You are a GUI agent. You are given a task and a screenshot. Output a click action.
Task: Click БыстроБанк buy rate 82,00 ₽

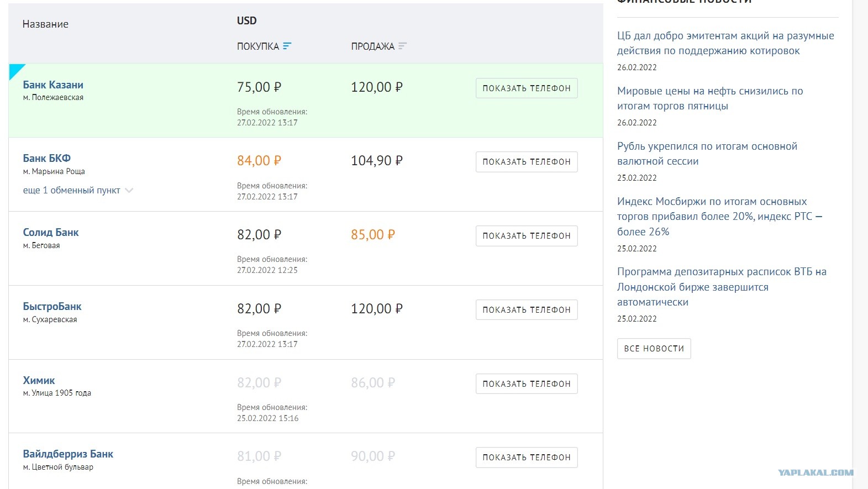coord(259,309)
